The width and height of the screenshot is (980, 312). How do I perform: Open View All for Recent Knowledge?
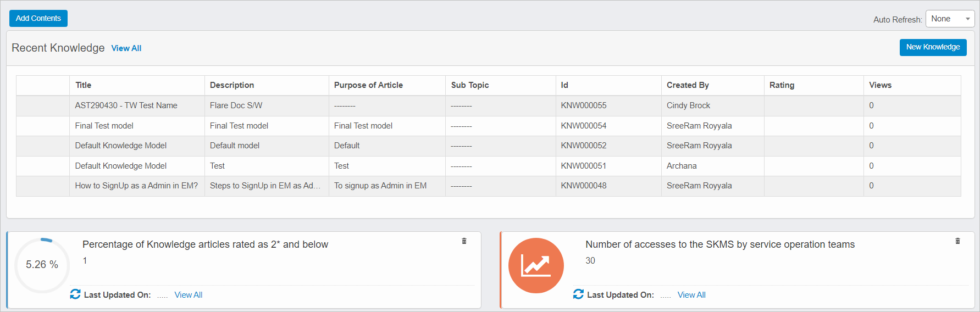tap(126, 48)
